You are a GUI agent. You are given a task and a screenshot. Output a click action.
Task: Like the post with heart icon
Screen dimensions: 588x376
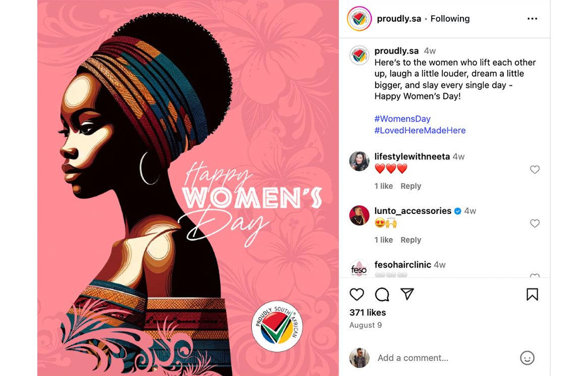click(357, 295)
